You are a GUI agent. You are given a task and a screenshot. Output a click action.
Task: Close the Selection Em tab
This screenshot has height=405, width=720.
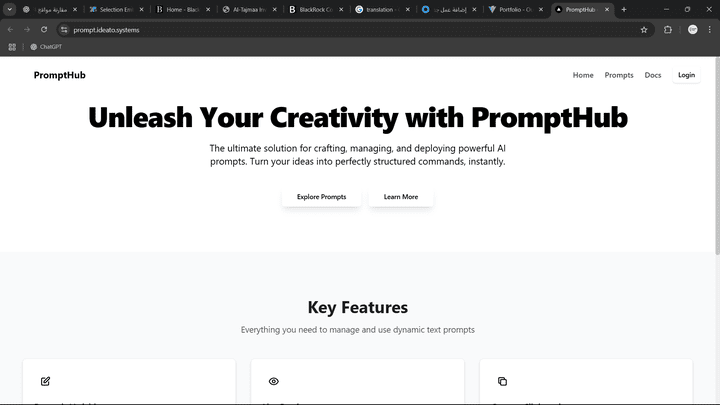(141, 9)
